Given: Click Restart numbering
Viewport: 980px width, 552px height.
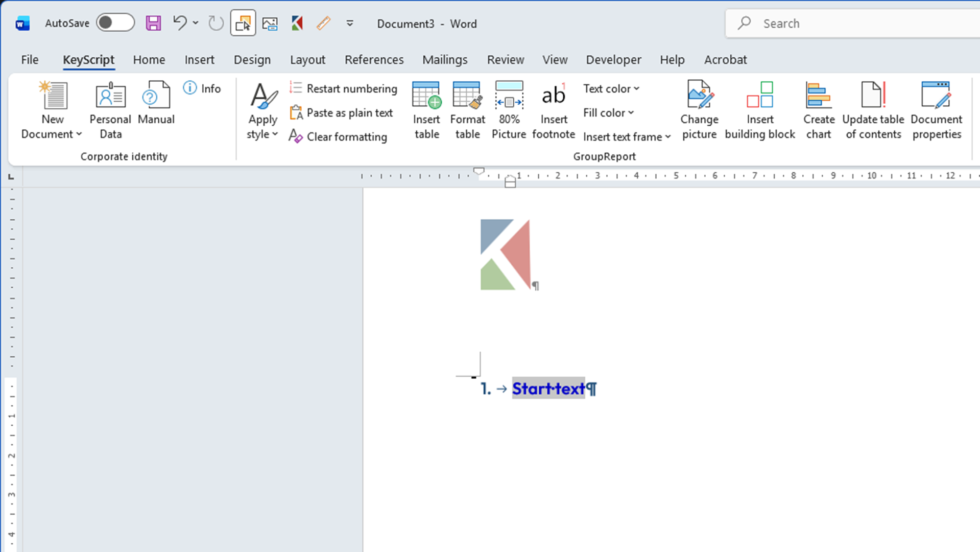Looking at the screenshot, I should 343,88.
